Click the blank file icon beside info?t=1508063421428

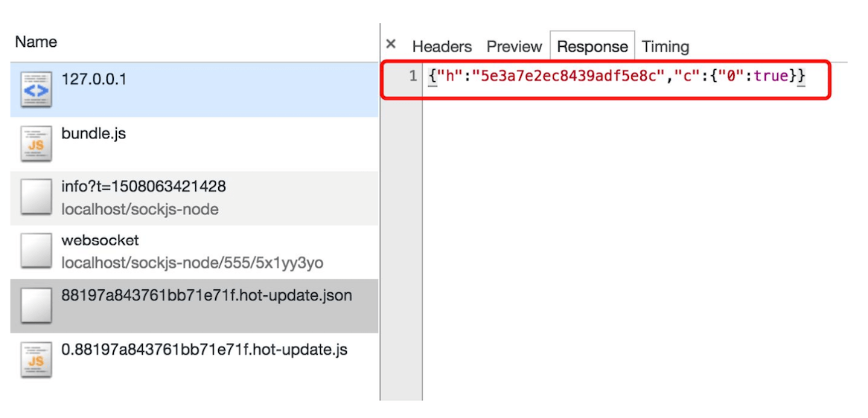coord(36,198)
